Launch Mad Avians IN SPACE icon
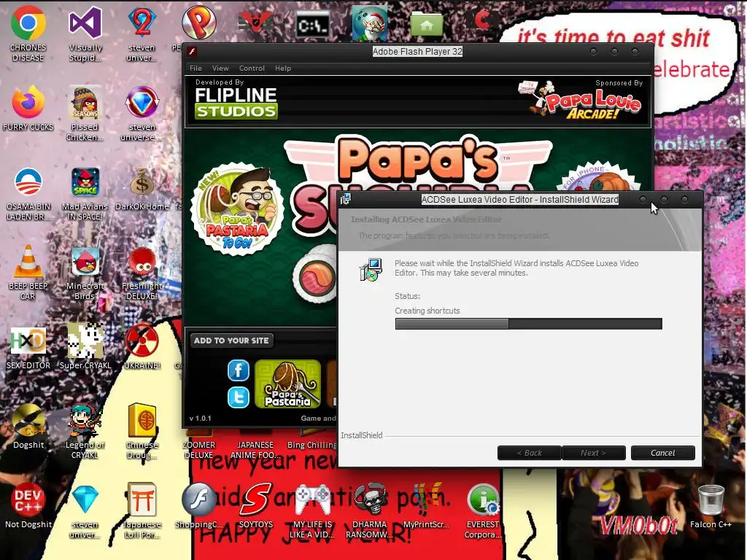This screenshot has width=747, height=560. 85,182
